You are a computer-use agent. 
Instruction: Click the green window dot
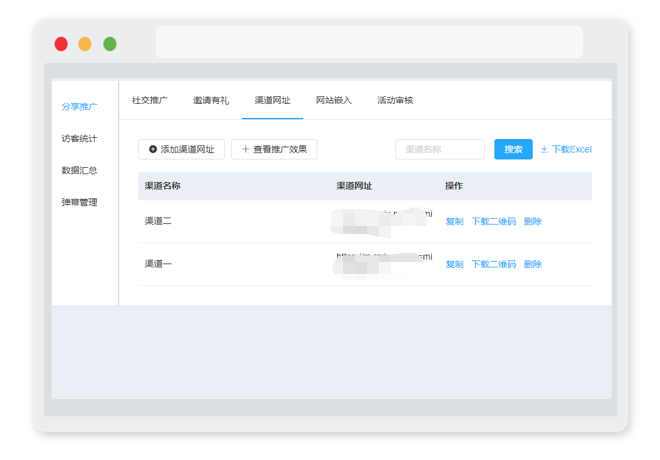[110, 44]
